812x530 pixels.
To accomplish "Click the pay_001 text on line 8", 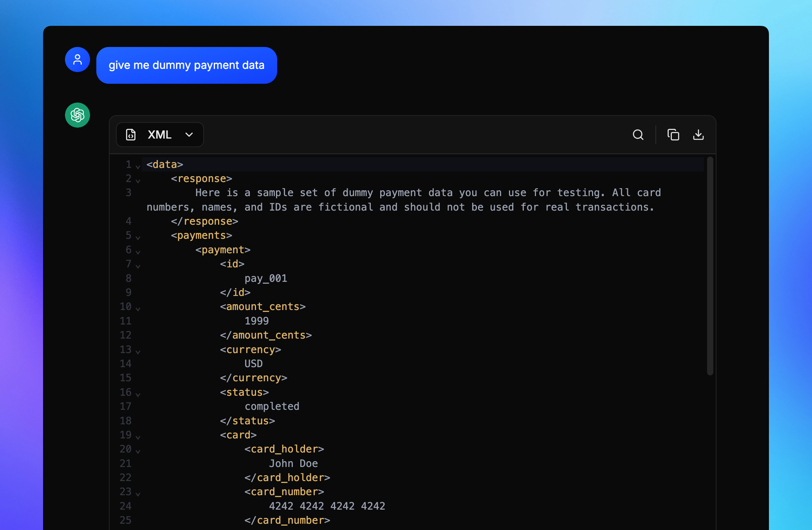I will (266, 278).
